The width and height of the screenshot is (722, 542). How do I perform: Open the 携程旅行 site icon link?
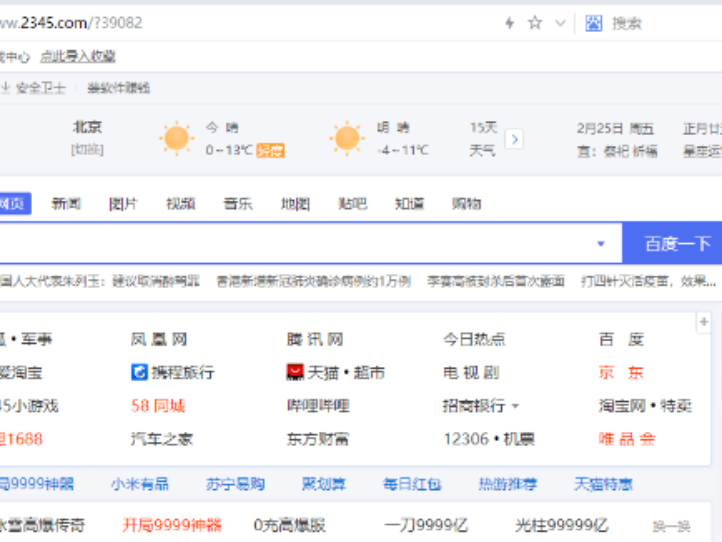click(139, 373)
